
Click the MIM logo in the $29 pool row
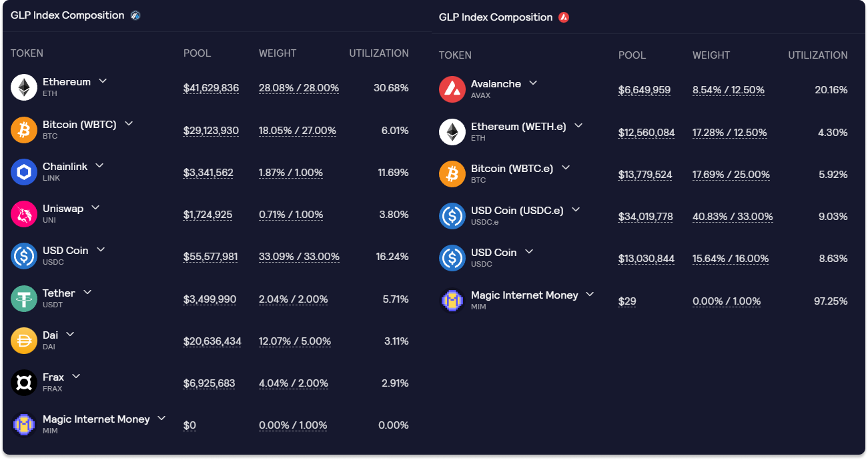[452, 300]
